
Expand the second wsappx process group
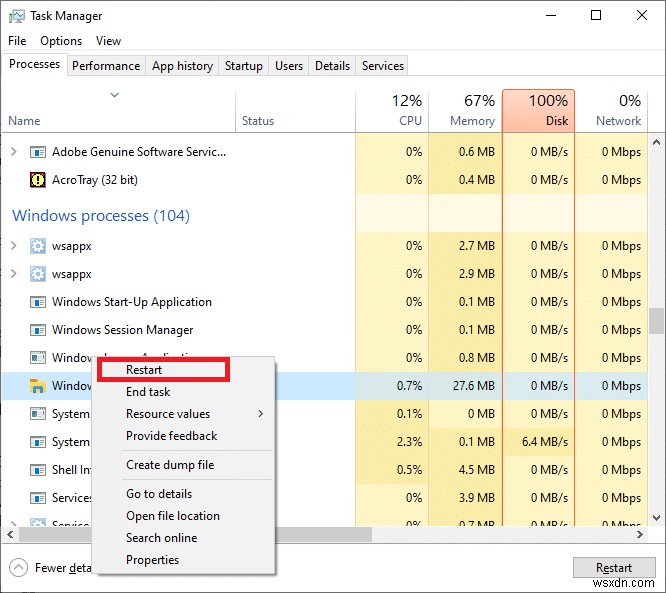[13, 274]
